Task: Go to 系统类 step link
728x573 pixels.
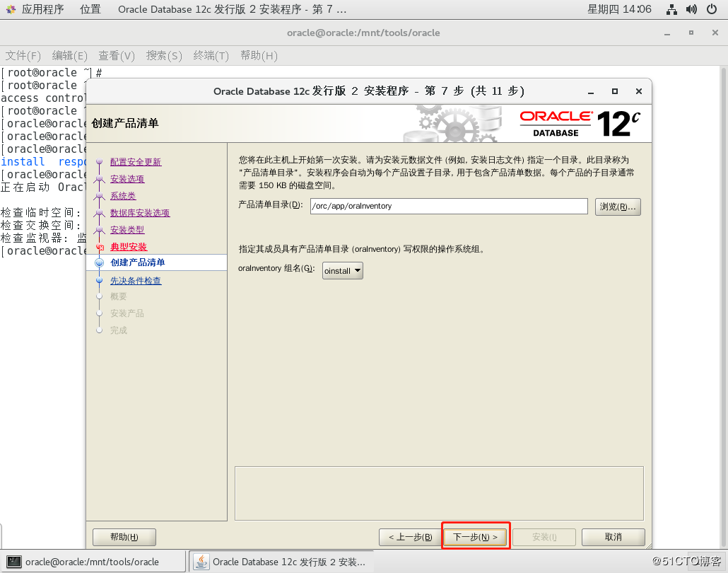Action: [123, 196]
